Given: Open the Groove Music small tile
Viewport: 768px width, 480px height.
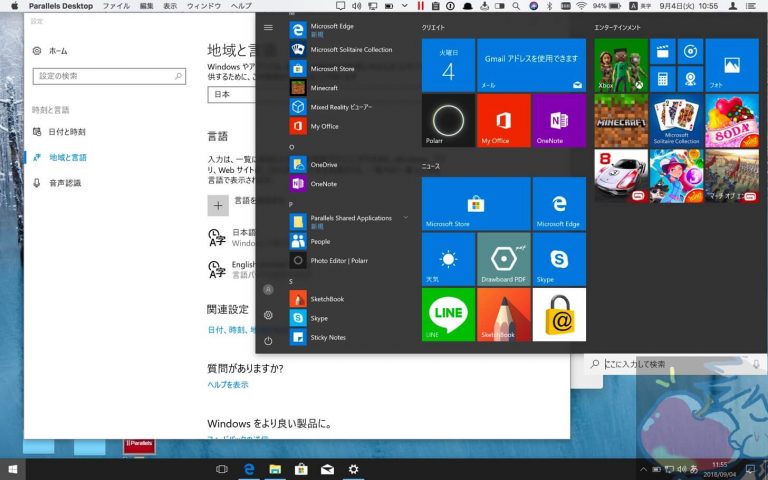Looking at the screenshot, I should coord(690,51).
